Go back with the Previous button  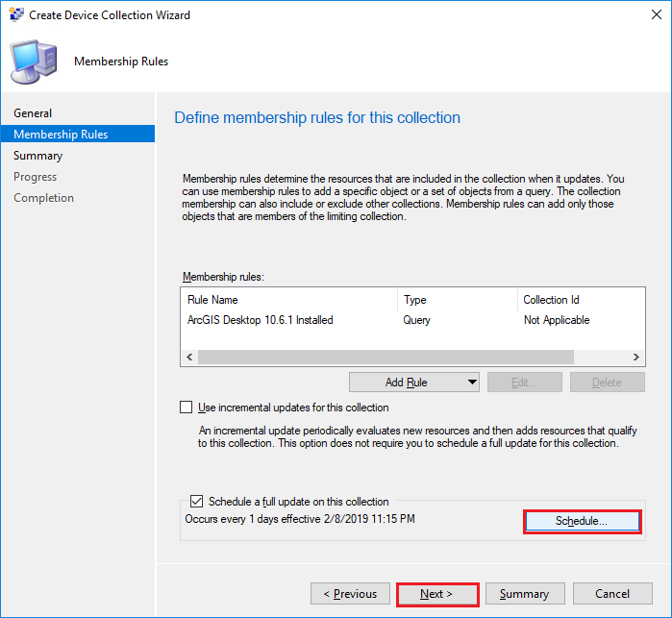tap(350, 594)
